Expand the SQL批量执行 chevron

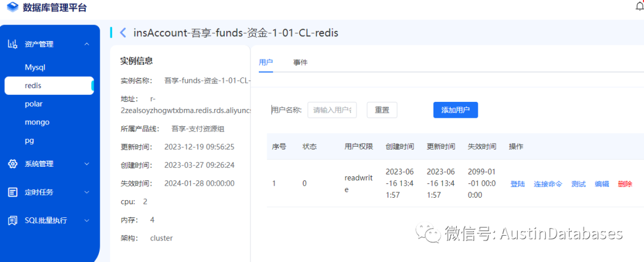point(86,220)
